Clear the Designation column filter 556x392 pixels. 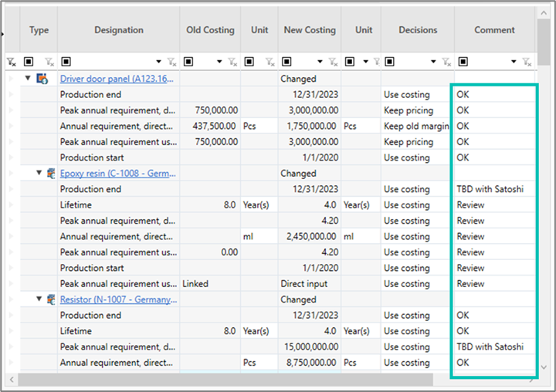[172, 62]
